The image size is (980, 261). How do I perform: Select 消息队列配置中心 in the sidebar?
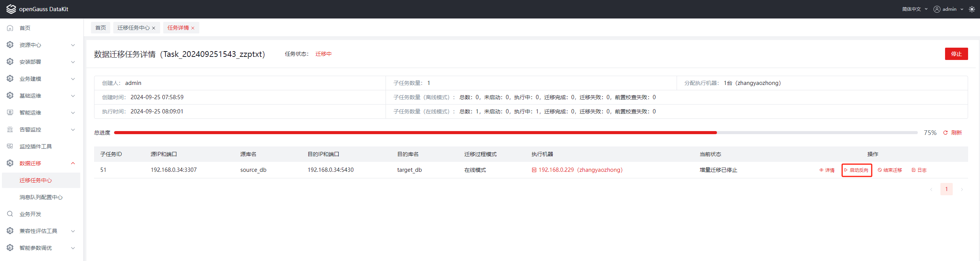click(41, 197)
